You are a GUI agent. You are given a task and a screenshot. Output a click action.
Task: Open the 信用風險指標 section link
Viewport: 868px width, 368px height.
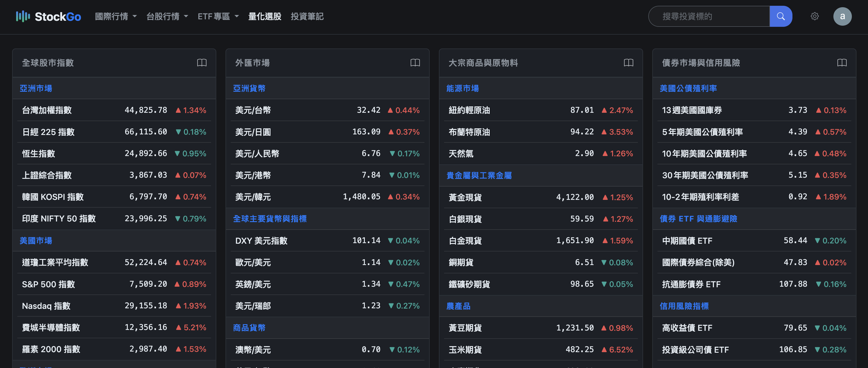pos(684,306)
